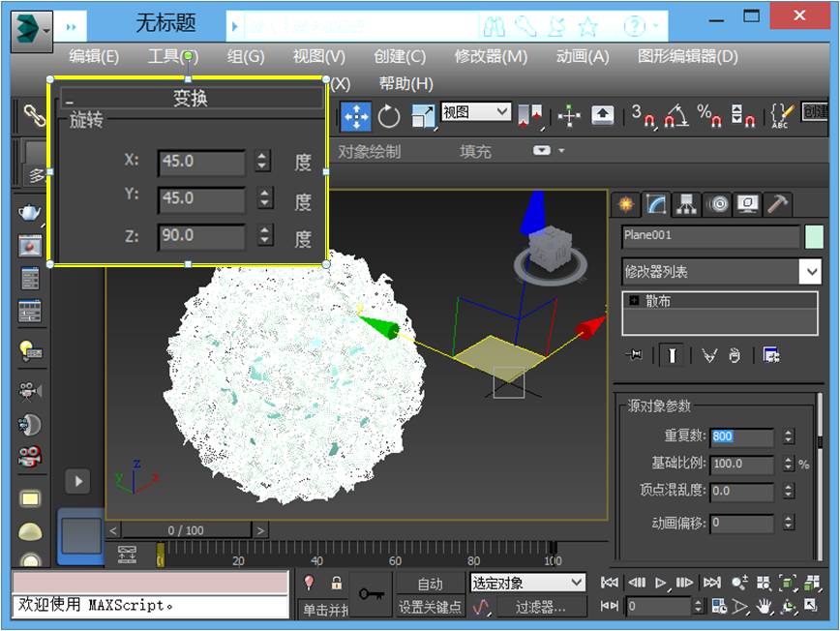Open 对象绘制 ribbon tab

(x=369, y=152)
